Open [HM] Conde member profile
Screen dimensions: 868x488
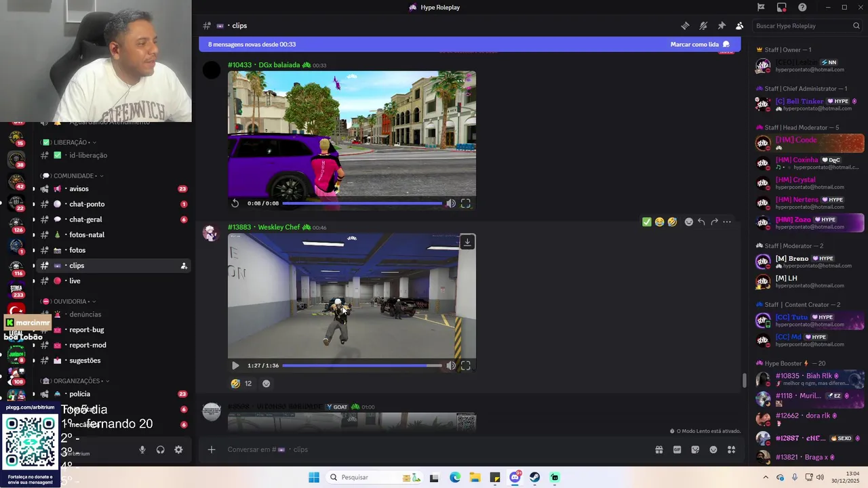(809, 143)
